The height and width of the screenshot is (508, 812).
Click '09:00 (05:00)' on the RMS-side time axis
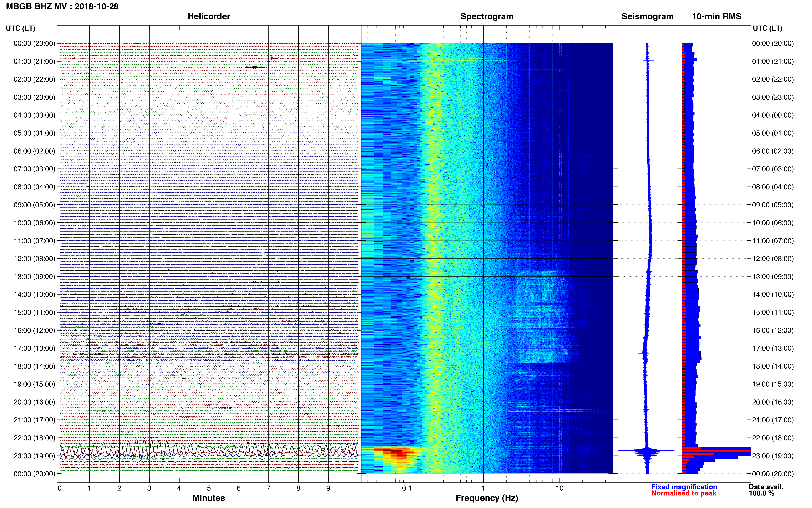click(x=773, y=205)
